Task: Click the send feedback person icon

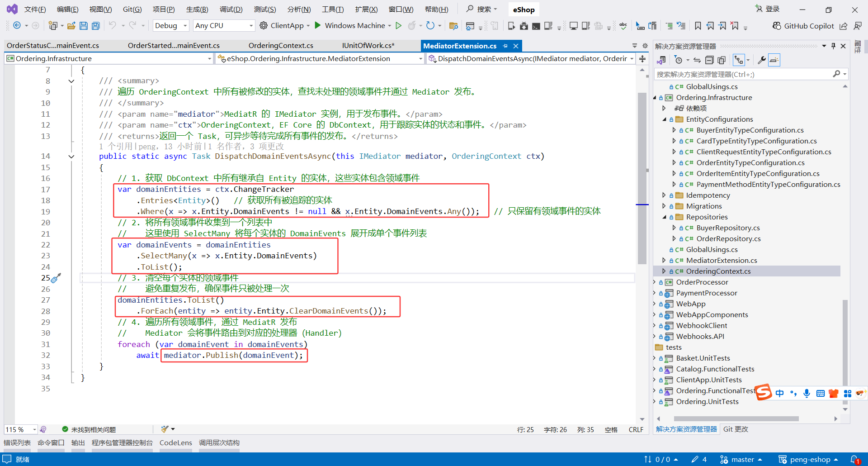Action: coord(857,26)
